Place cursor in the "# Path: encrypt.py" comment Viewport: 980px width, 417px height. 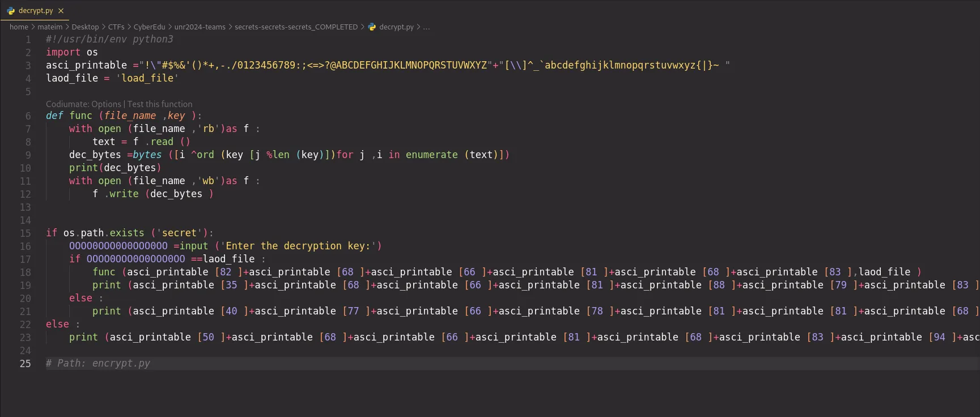click(98, 363)
